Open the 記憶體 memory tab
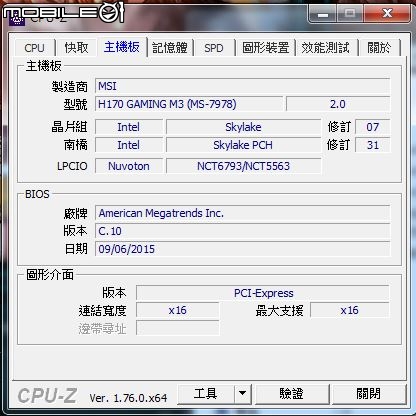The height and width of the screenshot is (416, 416). 170,48
